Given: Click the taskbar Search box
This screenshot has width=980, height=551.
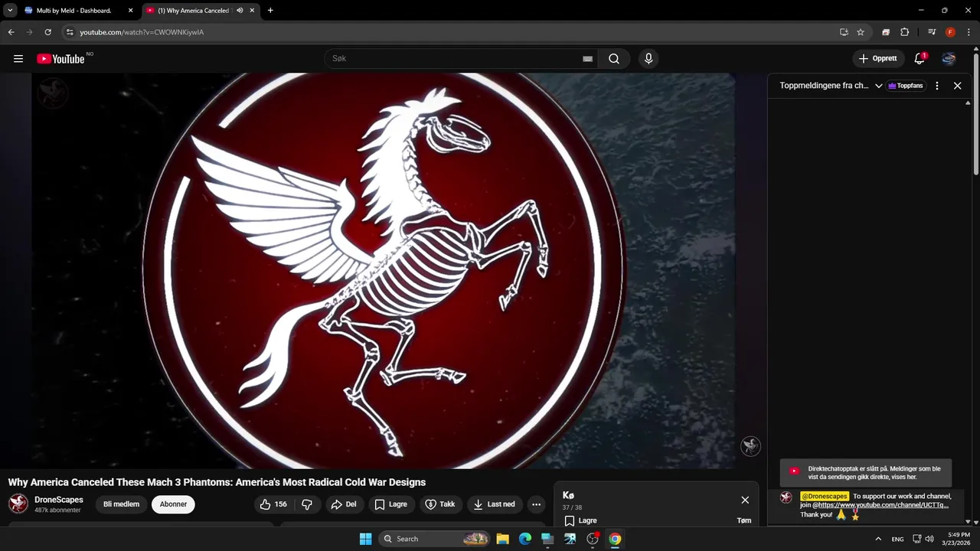Looking at the screenshot, I should (434, 539).
